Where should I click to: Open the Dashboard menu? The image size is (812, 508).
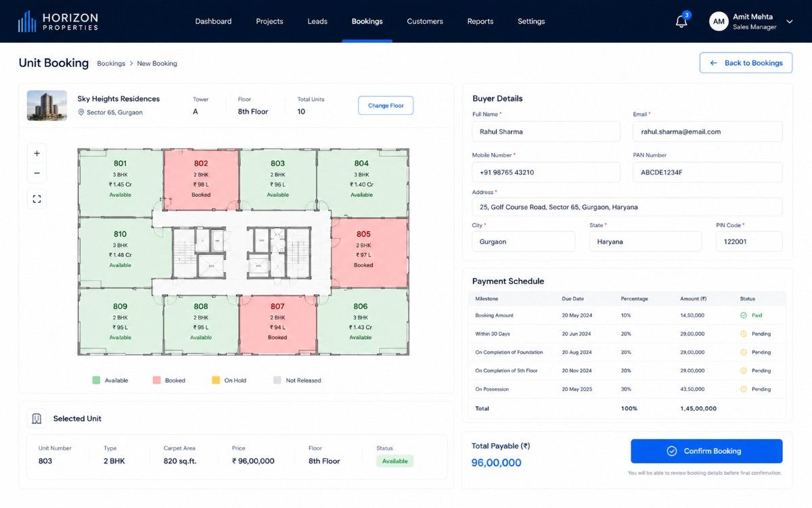[213, 22]
